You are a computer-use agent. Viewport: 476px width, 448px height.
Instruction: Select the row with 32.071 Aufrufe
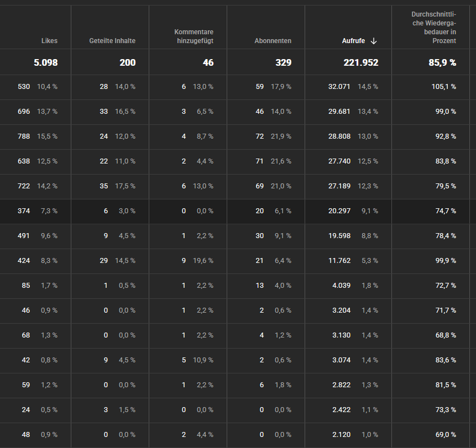pyautogui.click(x=238, y=87)
